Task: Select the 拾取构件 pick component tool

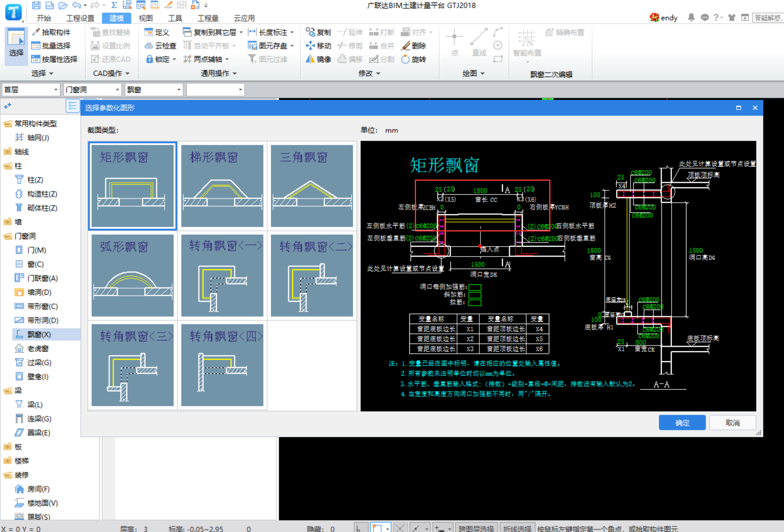Action: click(x=51, y=32)
